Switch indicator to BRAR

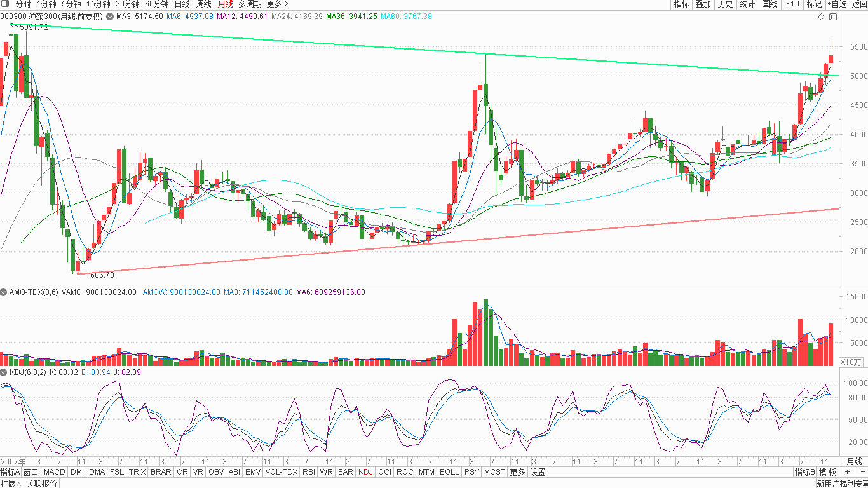161,472
